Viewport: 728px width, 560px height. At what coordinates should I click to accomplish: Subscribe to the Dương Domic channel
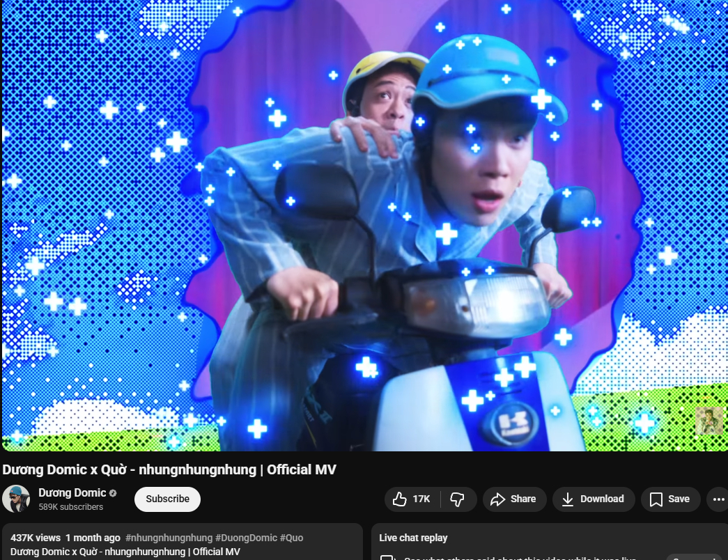point(167,499)
